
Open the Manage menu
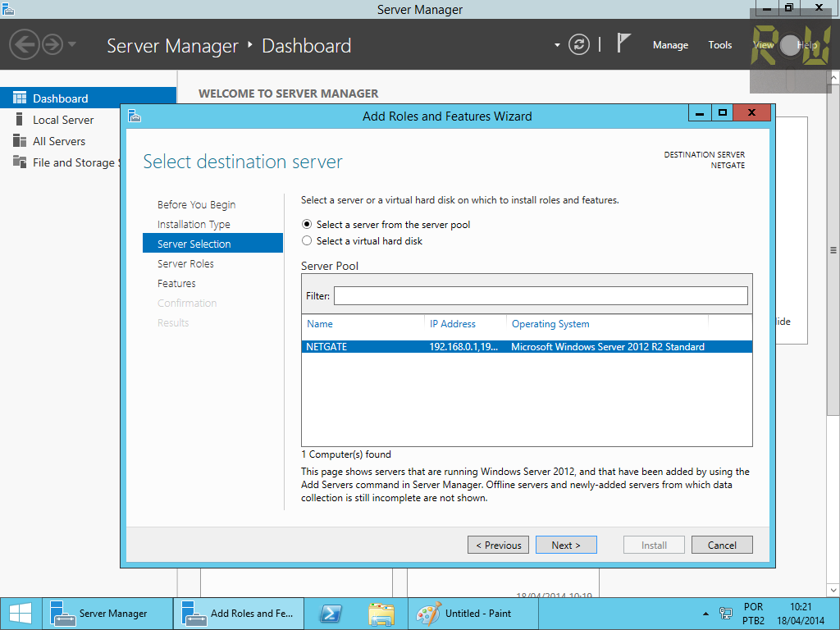[x=670, y=45]
